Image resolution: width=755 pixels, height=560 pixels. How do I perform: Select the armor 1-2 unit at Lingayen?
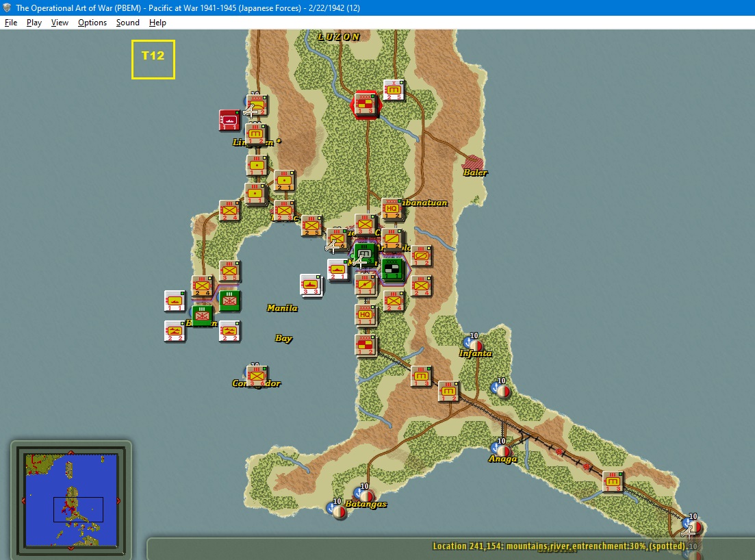click(x=256, y=134)
